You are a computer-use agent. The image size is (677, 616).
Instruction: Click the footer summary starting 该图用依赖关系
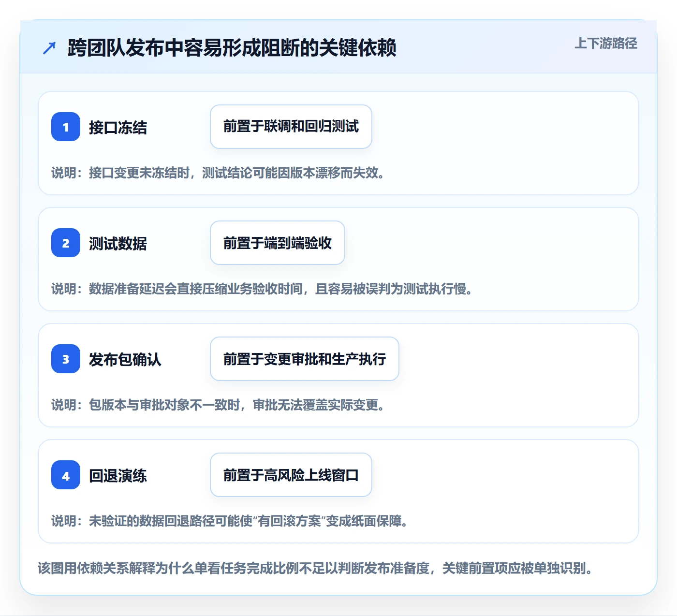pyautogui.click(x=316, y=568)
